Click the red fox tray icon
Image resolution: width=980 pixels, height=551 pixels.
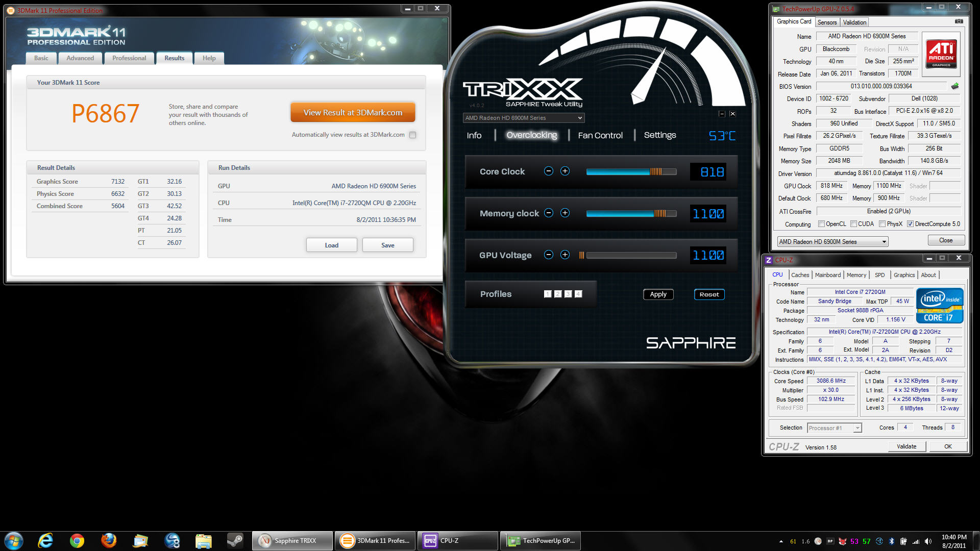pyautogui.click(x=843, y=541)
